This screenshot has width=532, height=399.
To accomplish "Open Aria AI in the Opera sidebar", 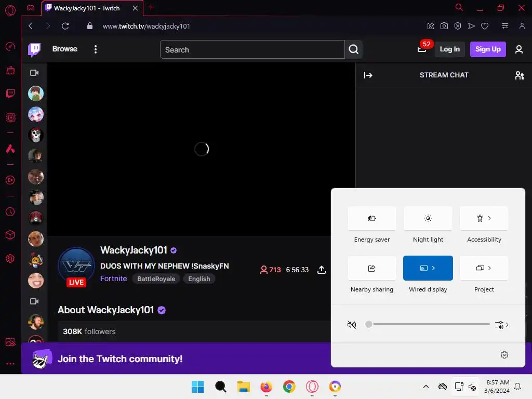I will click(10, 149).
